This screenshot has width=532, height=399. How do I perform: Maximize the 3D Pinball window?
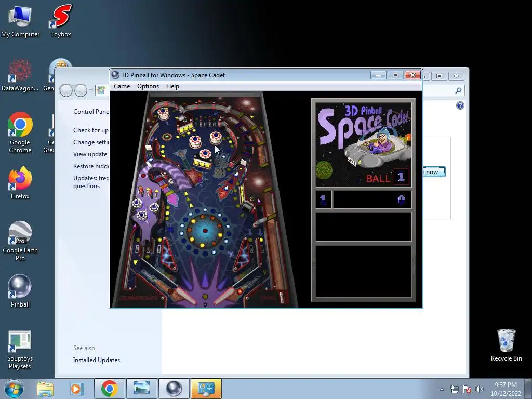[x=395, y=75]
